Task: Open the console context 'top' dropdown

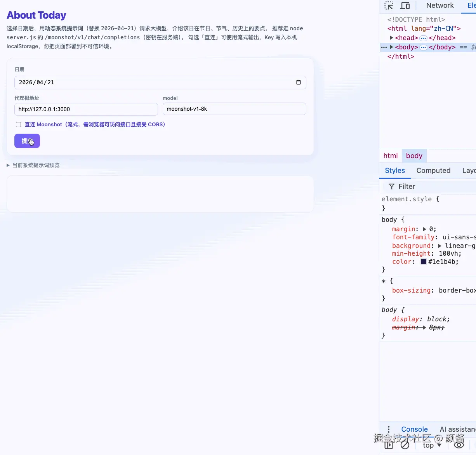Action: (432, 445)
